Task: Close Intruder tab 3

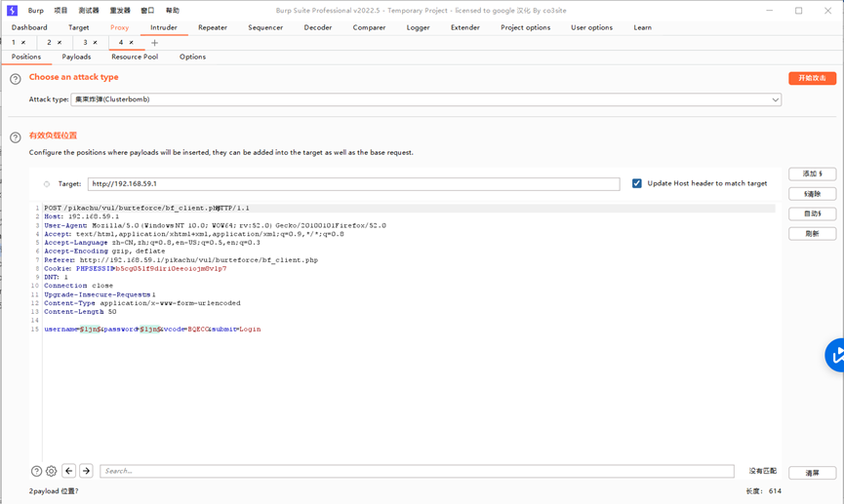Action: click(96, 43)
